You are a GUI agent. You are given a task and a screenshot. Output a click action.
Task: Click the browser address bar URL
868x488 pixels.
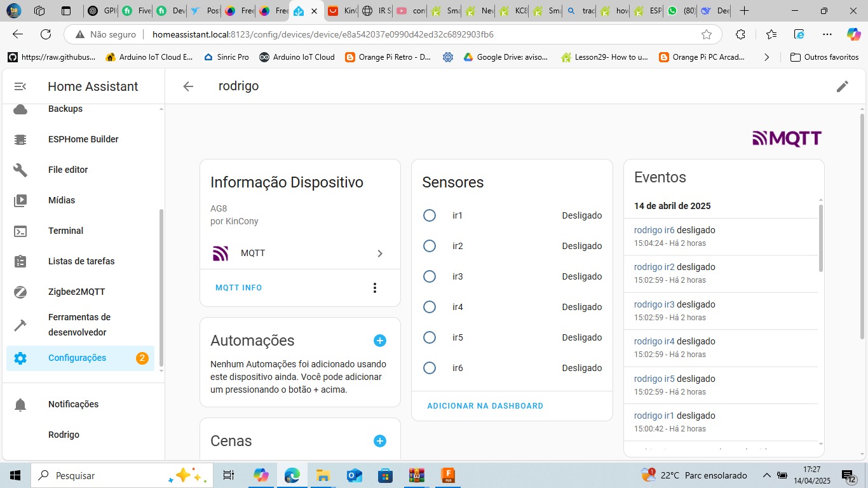[x=323, y=34]
